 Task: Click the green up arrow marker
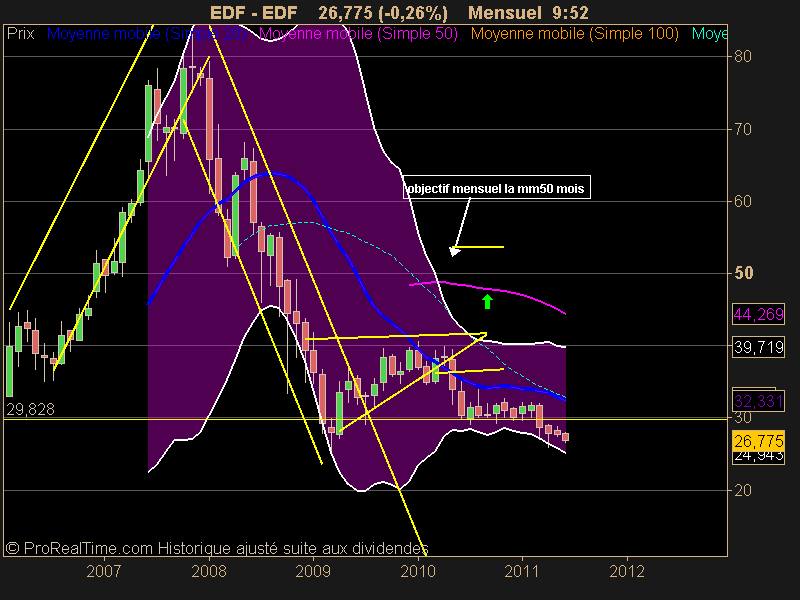(x=487, y=302)
